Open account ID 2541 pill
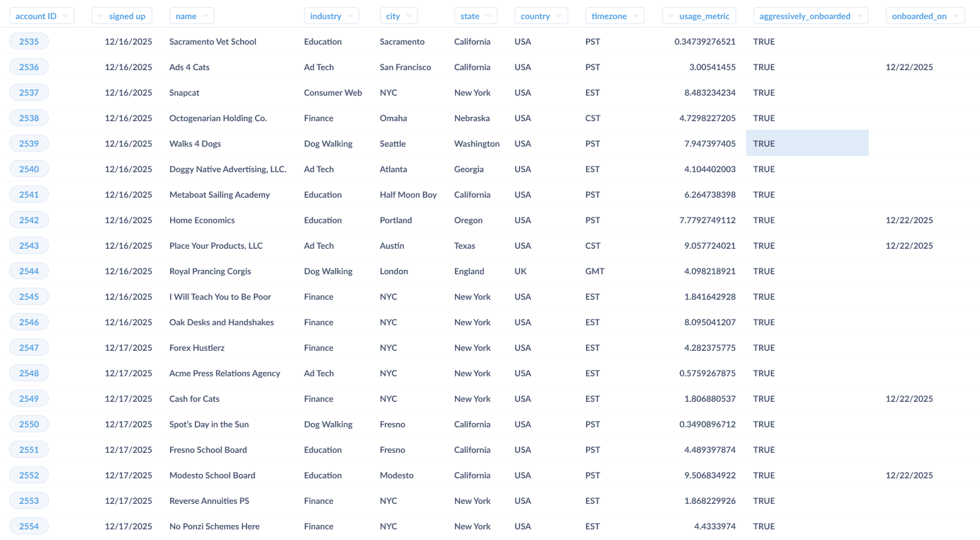The height and width of the screenshot is (540, 980). [x=29, y=195]
